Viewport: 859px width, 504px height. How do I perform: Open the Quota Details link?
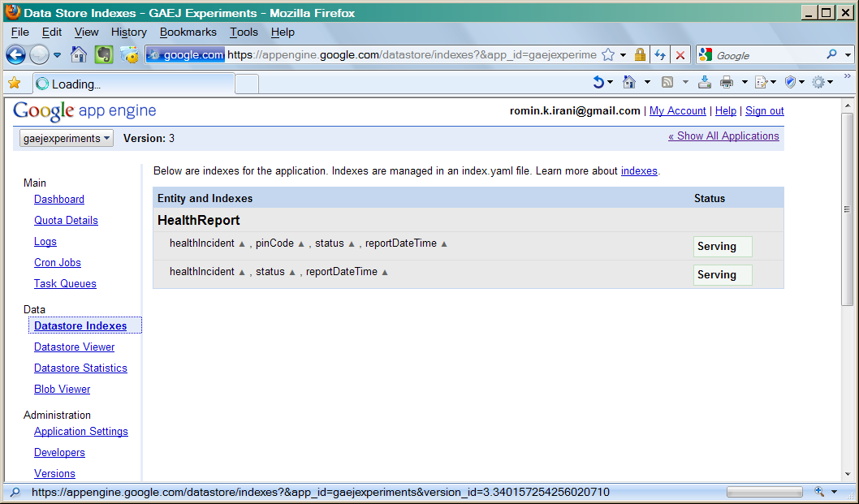(x=66, y=220)
